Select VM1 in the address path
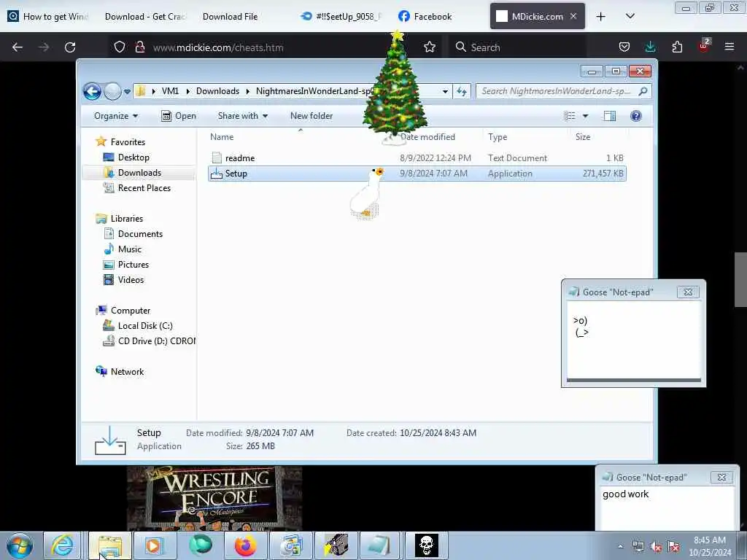The image size is (747, 560). point(170,91)
